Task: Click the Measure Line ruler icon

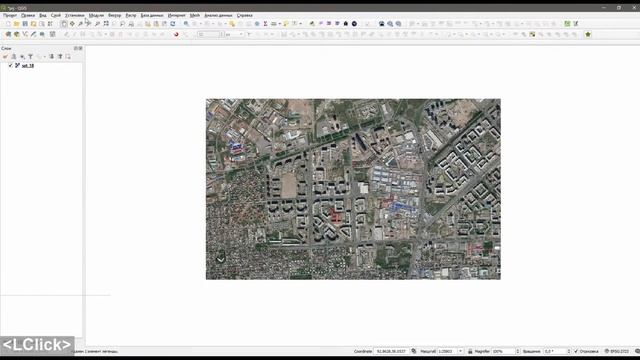Action: pyautogui.click(x=273, y=24)
